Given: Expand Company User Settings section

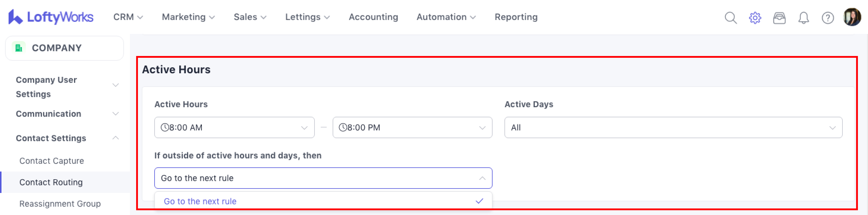Looking at the screenshot, I should tap(116, 85).
